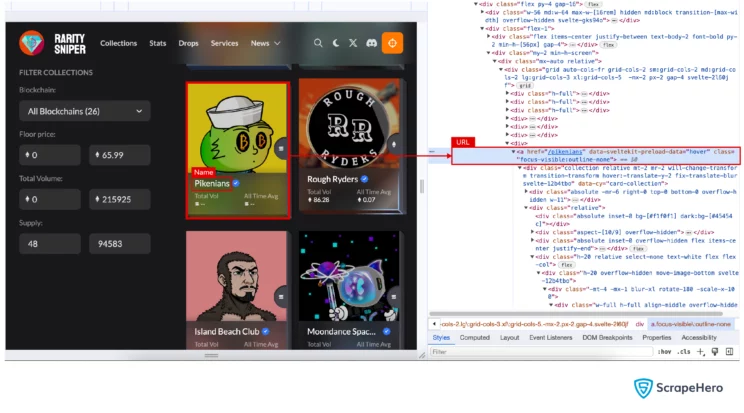Click the blockchain badge on Island Beach Club card

tap(281, 297)
